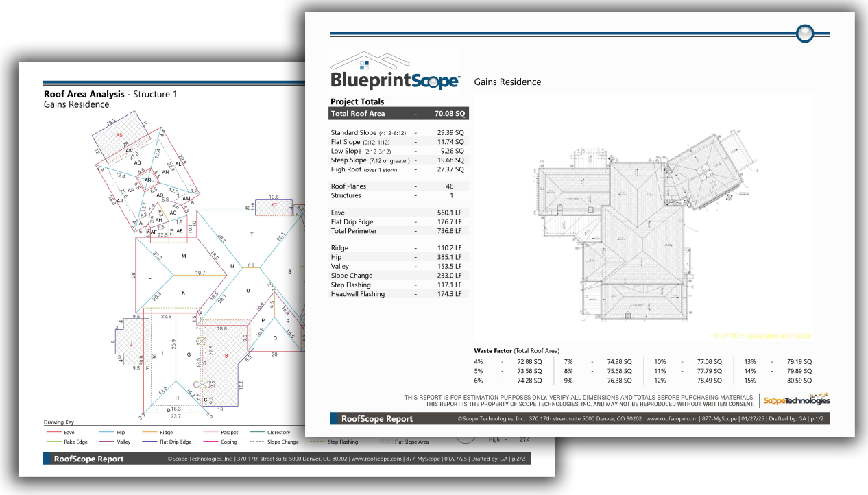The height and width of the screenshot is (495, 868).
Task: Click the '233.0 LF' slope change value
Action: [449, 276]
